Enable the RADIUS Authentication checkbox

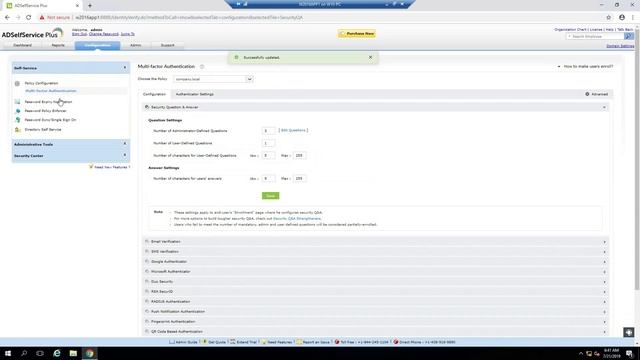[147, 301]
